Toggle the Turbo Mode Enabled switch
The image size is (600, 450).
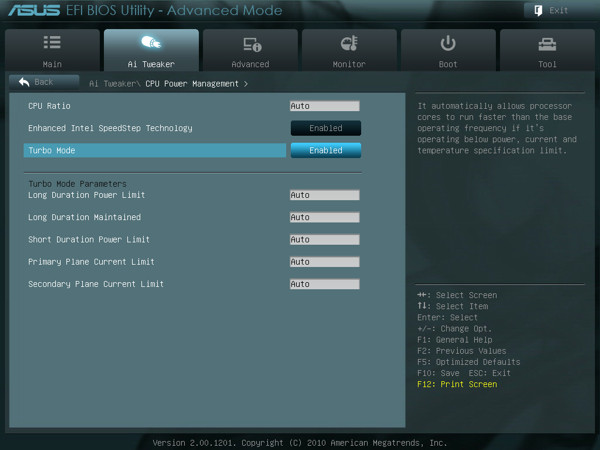point(325,150)
